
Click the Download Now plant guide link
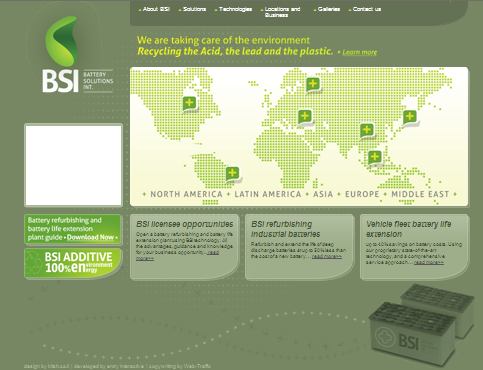coord(90,237)
